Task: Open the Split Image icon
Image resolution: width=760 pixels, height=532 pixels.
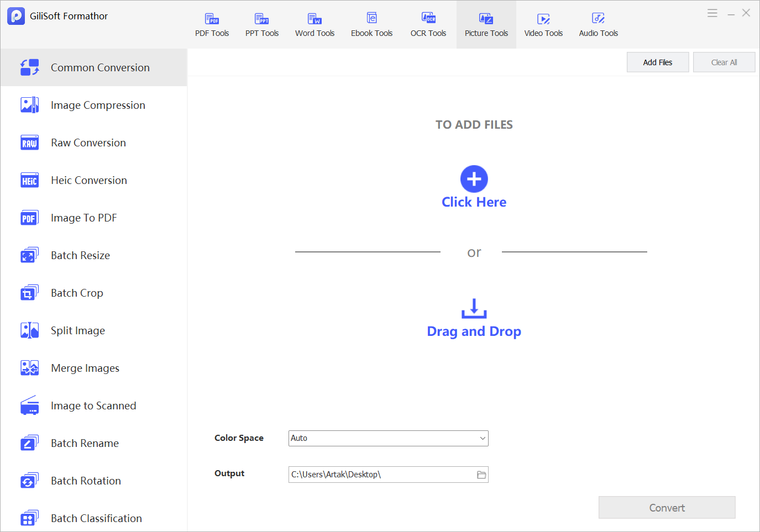Action: pyautogui.click(x=29, y=330)
